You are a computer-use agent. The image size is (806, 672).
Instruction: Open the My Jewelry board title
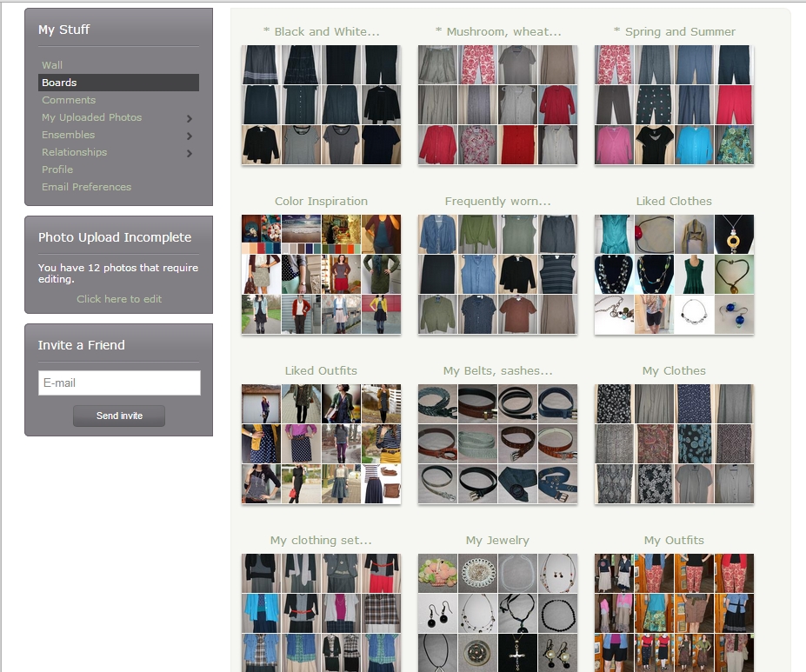point(497,541)
